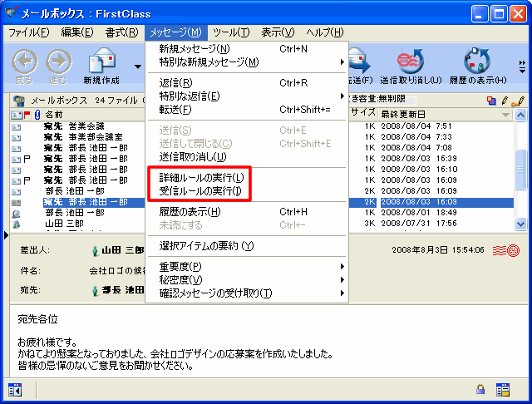
Task: Open the ツール menu
Action: [x=230, y=32]
